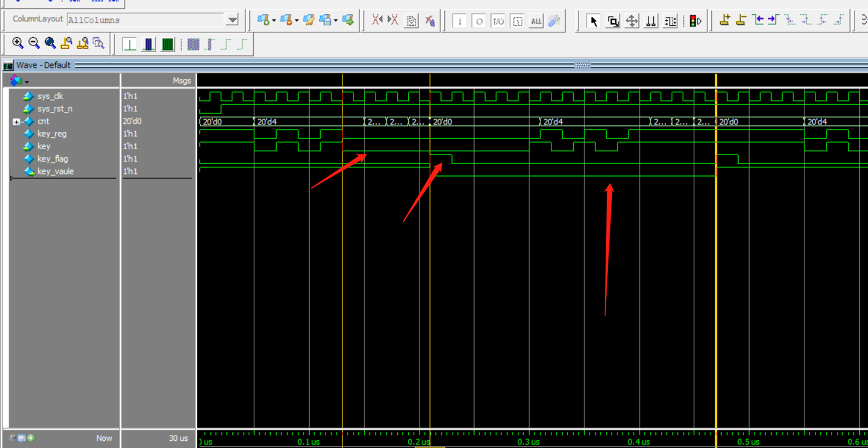The height and width of the screenshot is (448, 868).
Task: Click the Zoom Other Window icon
Action: pos(98,43)
